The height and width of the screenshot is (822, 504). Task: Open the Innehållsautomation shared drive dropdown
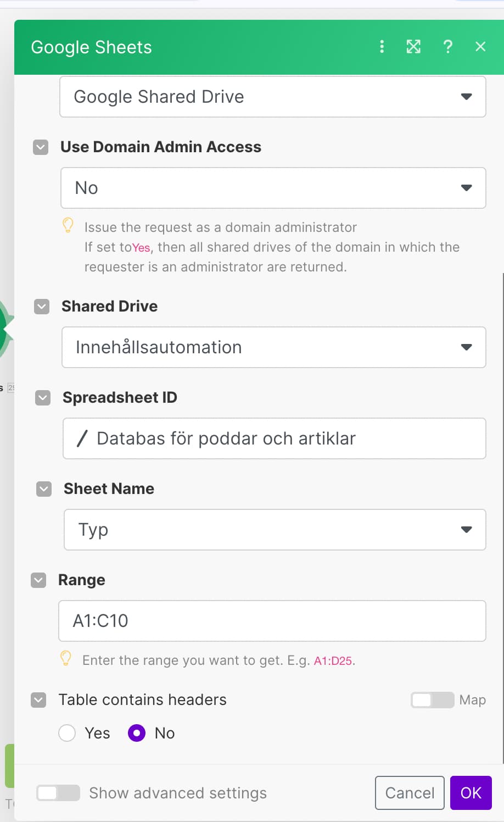coord(274,347)
